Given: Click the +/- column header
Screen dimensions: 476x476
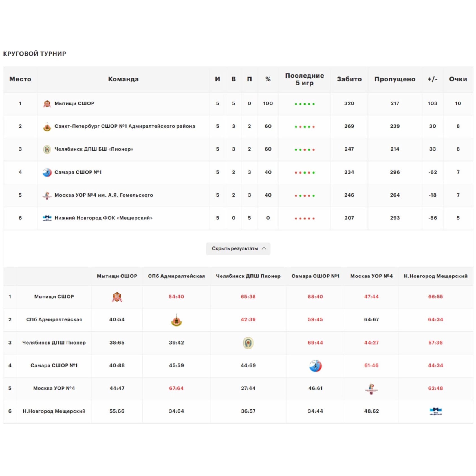Looking at the screenshot, I should click(433, 79).
